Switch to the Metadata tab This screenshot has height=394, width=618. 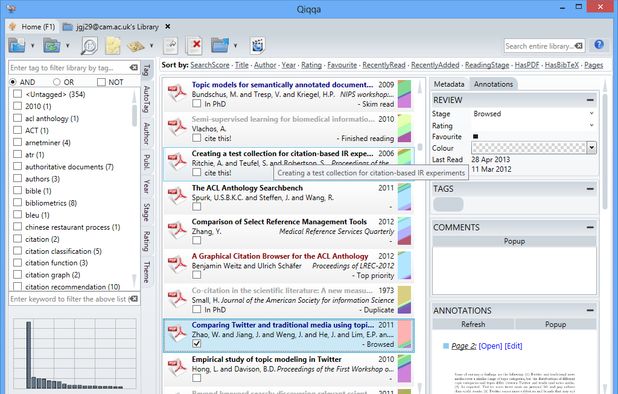tap(449, 84)
